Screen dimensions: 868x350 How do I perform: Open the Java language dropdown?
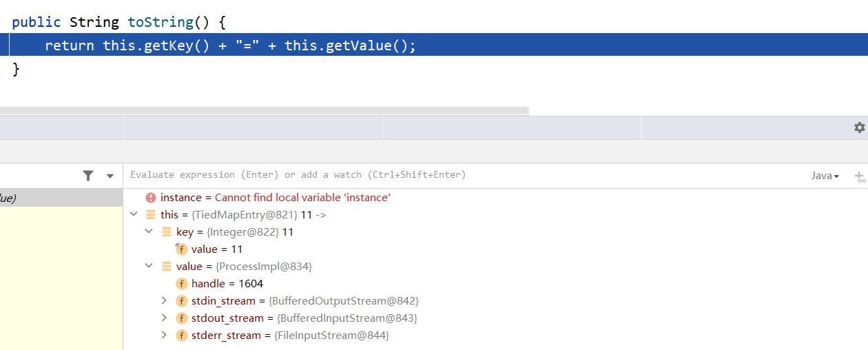825,176
